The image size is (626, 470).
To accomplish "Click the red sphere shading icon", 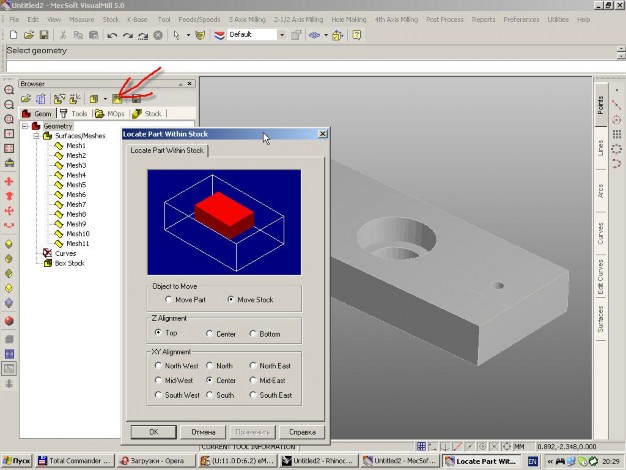I will (9, 321).
